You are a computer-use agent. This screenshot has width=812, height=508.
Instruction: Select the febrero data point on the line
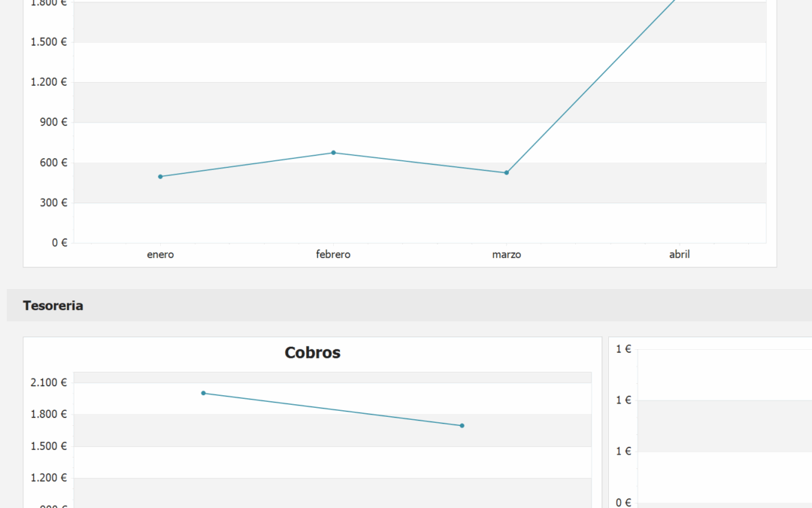334,153
